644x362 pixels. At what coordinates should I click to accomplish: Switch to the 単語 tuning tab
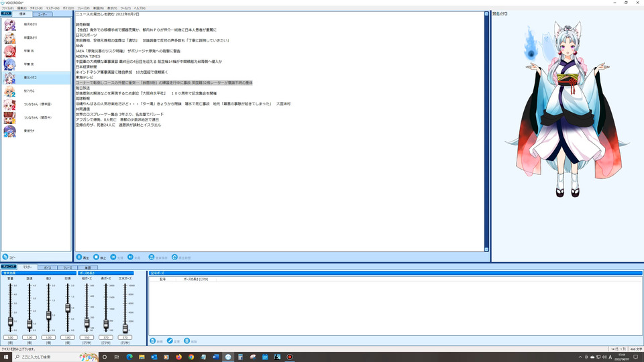(88, 267)
